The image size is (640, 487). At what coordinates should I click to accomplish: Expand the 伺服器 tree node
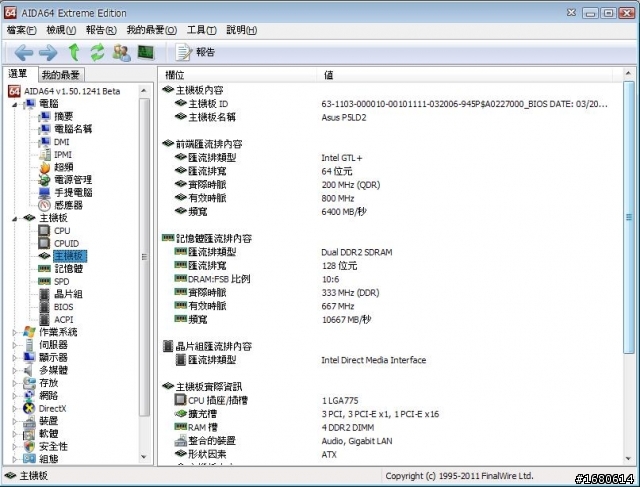tap(15, 345)
